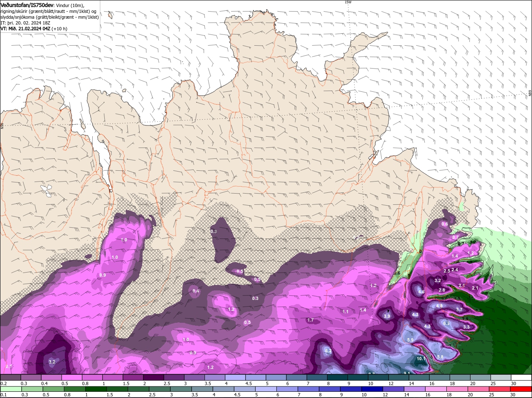Click the 5.8 snowfall value label

coord(440,357)
